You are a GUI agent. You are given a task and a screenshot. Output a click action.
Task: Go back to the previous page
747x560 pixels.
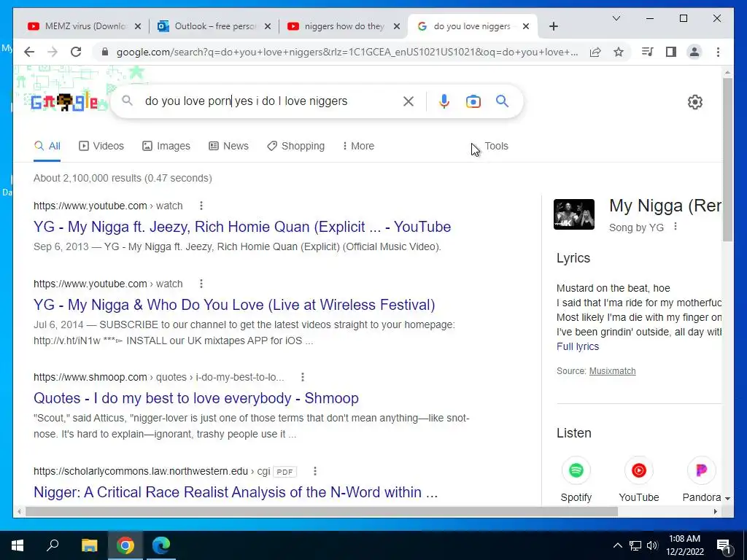(x=29, y=52)
